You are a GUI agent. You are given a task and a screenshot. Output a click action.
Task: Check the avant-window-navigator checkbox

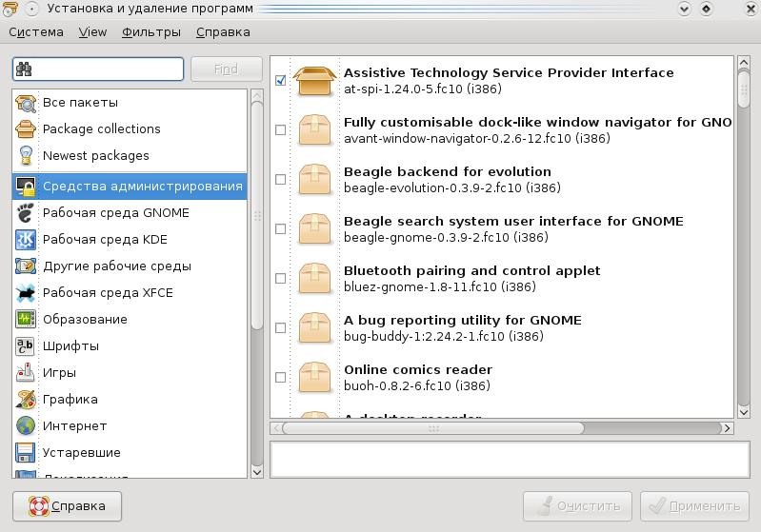tap(281, 130)
